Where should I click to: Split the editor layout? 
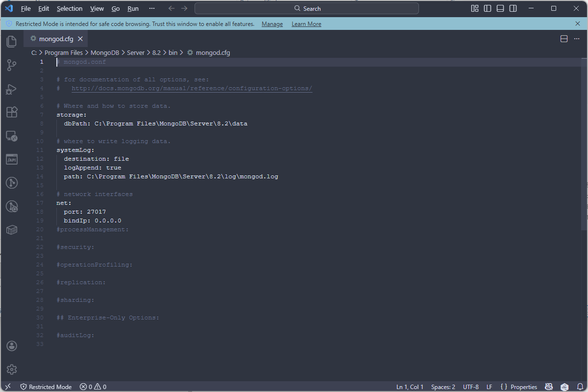564,39
